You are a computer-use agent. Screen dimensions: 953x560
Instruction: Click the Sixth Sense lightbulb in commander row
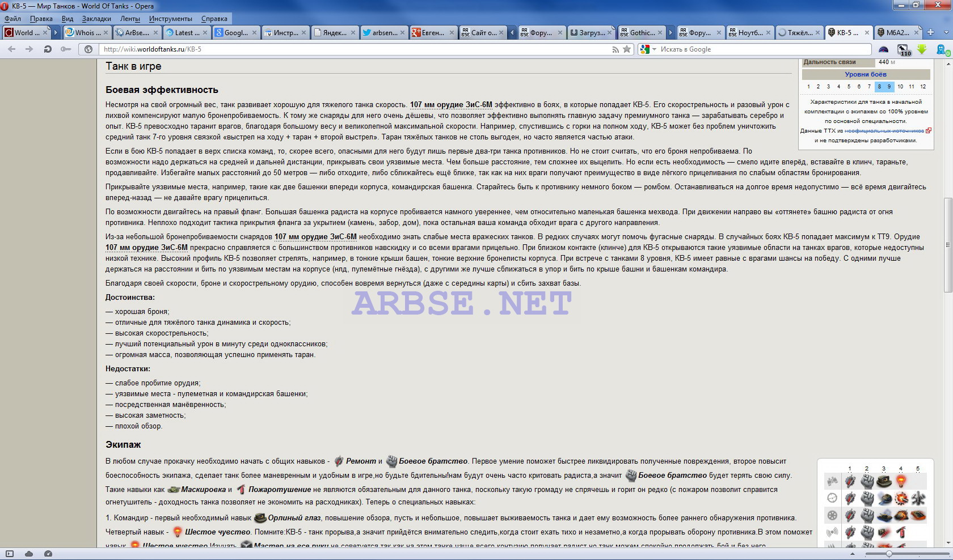pyautogui.click(x=901, y=481)
